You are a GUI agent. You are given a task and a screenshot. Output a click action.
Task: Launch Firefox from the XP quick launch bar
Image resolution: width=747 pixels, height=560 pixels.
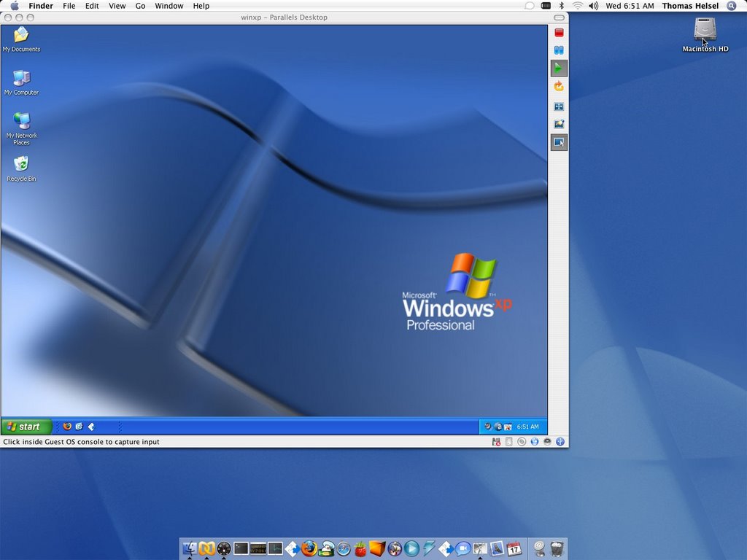point(67,427)
